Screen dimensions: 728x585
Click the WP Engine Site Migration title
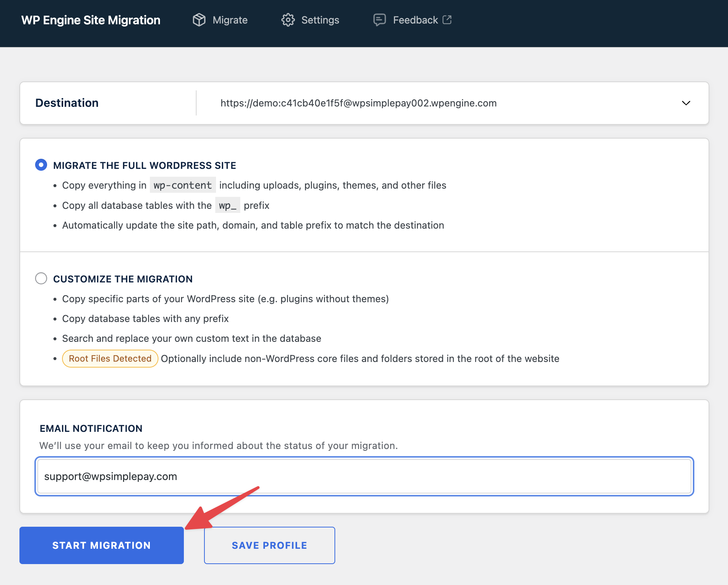click(91, 20)
